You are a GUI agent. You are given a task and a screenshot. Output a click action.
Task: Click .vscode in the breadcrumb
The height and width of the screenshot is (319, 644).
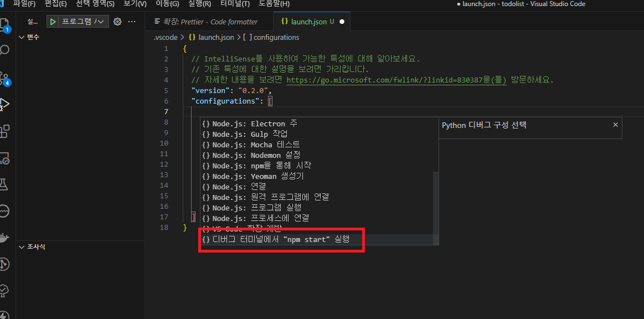166,37
